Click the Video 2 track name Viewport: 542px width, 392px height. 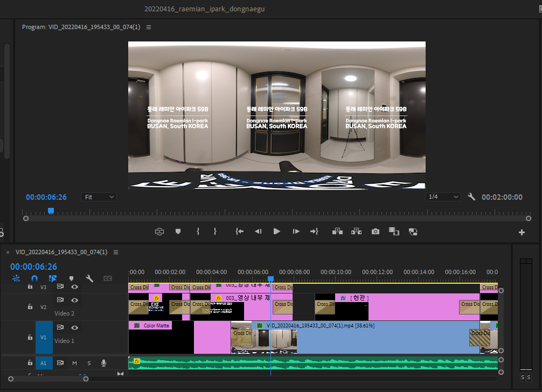pos(64,313)
